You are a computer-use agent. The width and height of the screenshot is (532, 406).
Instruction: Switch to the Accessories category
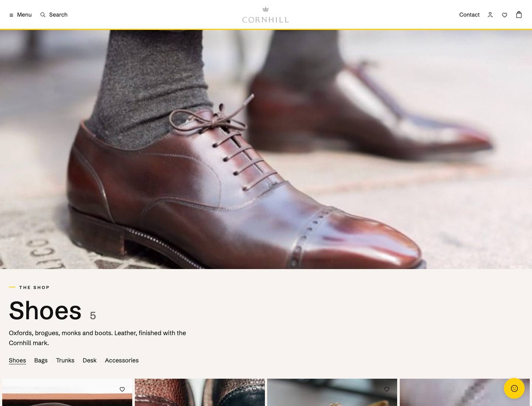tap(122, 360)
